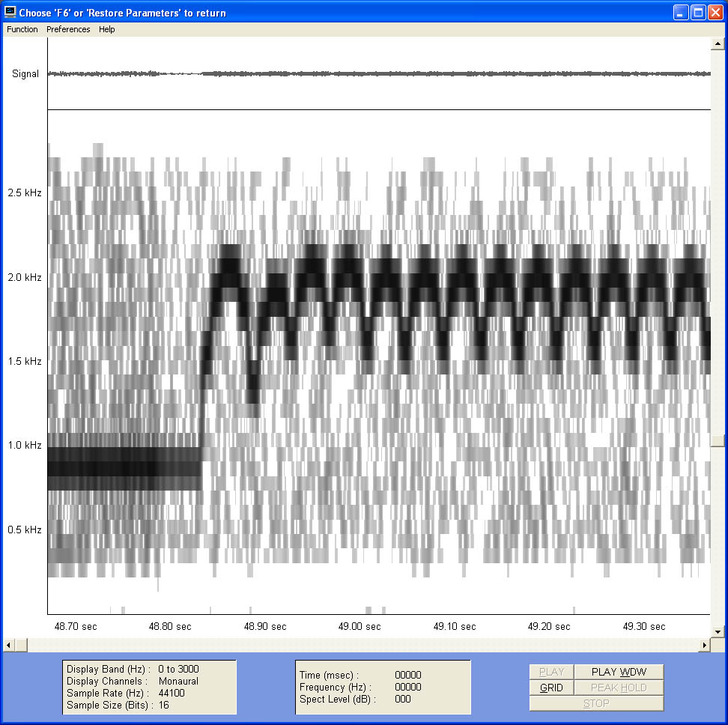
Task: Click the 48.70 sec time axis label
Action: click(76, 627)
